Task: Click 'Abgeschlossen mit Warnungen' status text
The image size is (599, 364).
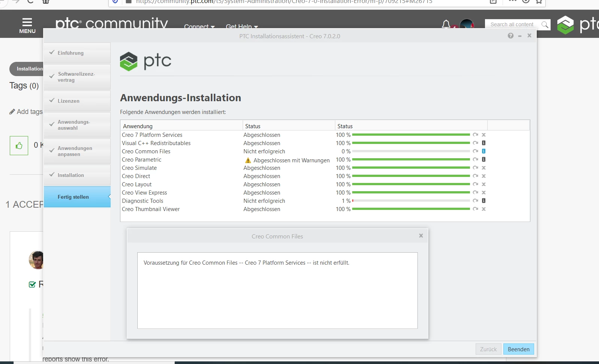Action: coord(291,160)
